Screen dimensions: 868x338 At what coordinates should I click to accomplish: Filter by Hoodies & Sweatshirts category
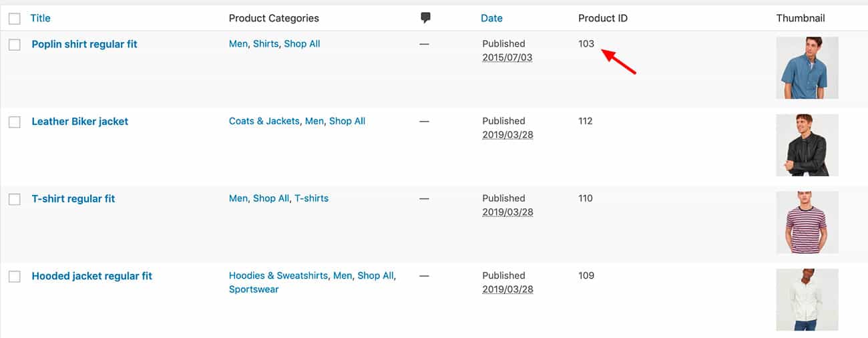(x=278, y=275)
